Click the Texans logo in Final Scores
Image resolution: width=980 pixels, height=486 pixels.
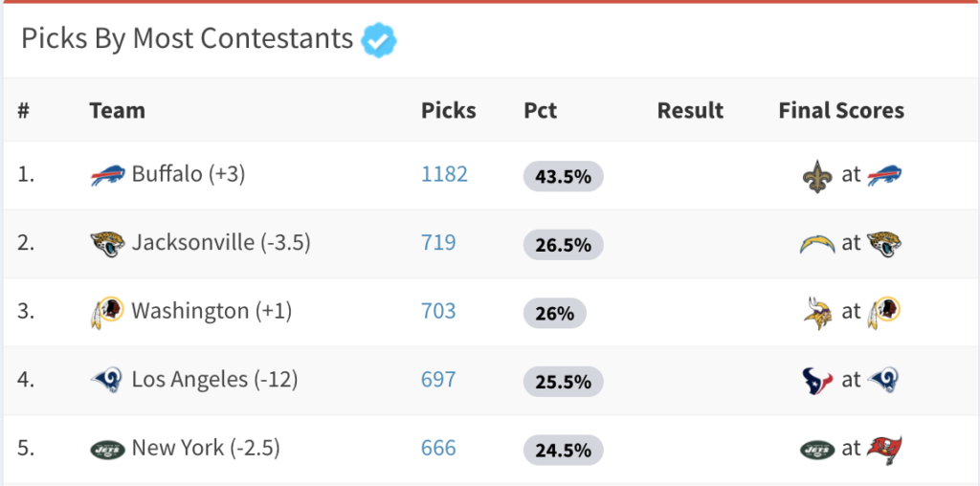pos(817,382)
